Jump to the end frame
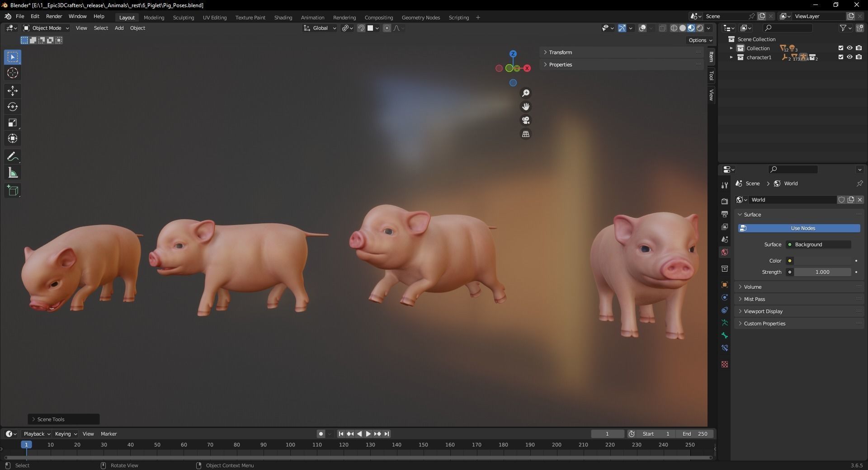The height and width of the screenshot is (470, 868). [x=387, y=434]
